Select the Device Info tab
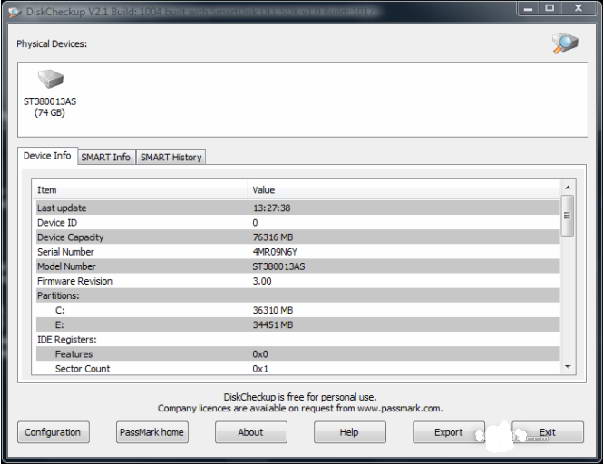The height and width of the screenshot is (464, 604). (47, 156)
